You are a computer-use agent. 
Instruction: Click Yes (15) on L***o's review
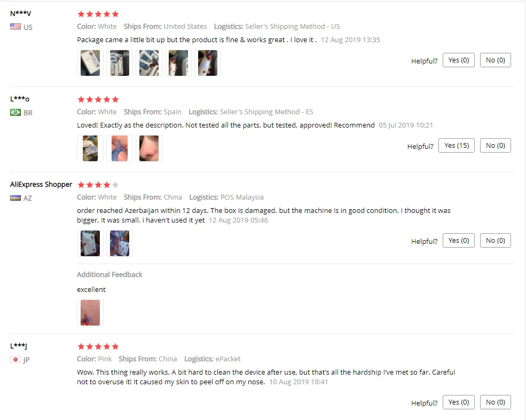(457, 146)
